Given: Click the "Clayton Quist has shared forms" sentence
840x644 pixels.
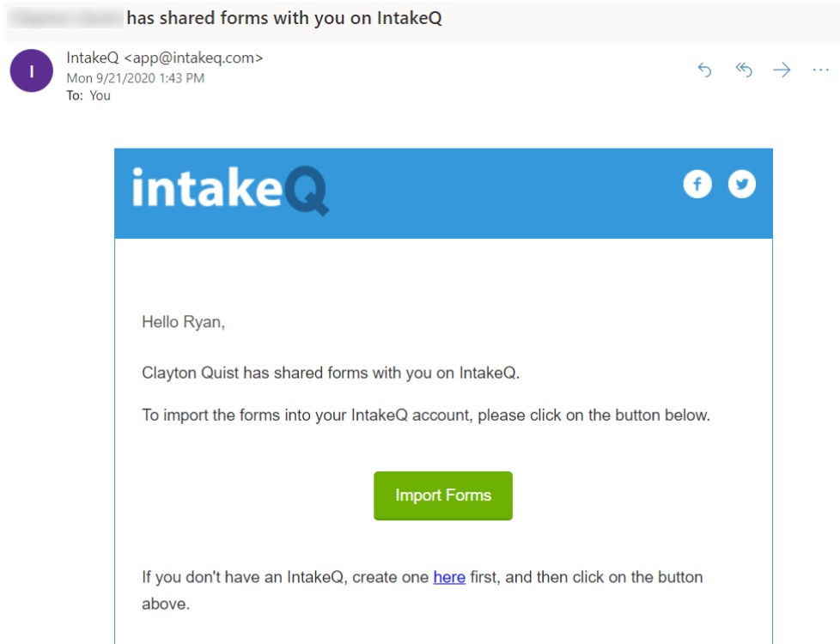Looking at the screenshot, I should pyautogui.click(x=331, y=373).
